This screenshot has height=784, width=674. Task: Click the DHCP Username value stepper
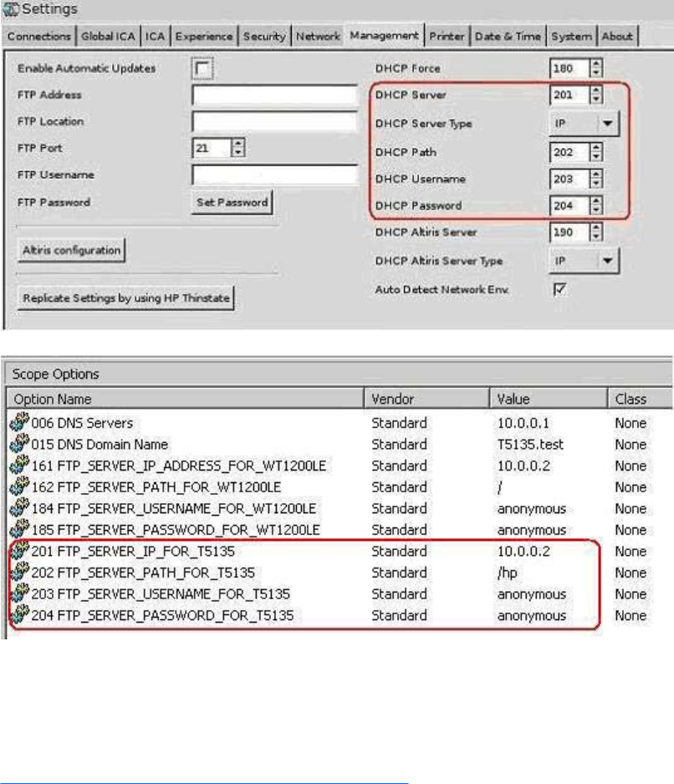[x=595, y=179]
